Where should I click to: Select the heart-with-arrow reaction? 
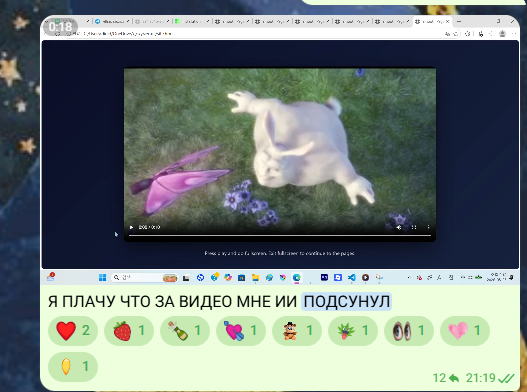(x=241, y=331)
